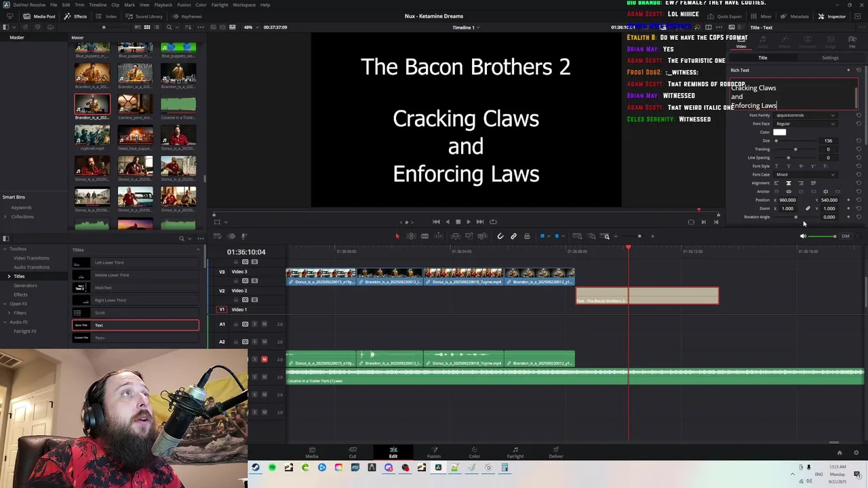Viewport: 868px width, 488px height.
Task: Left-align the title text
Action: [776, 183]
